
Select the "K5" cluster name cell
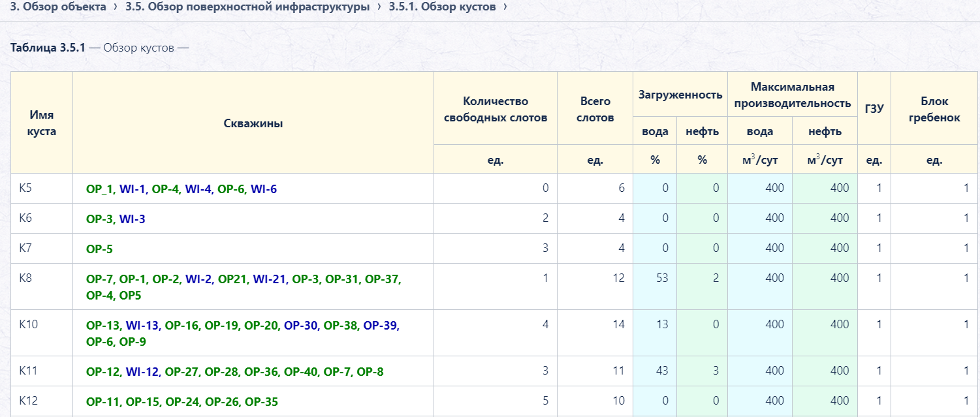tap(42, 189)
